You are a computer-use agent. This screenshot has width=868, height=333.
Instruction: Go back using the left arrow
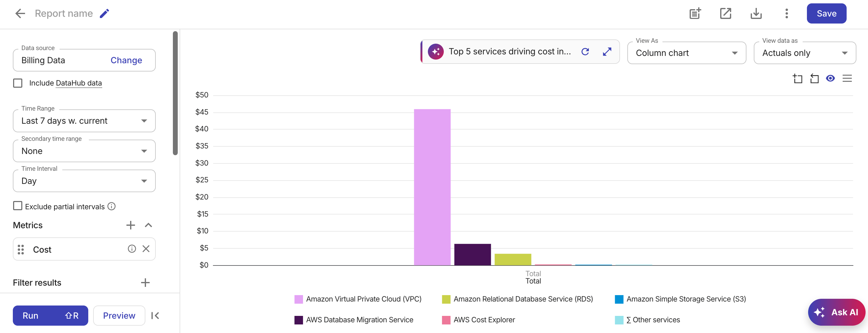(20, 13)
